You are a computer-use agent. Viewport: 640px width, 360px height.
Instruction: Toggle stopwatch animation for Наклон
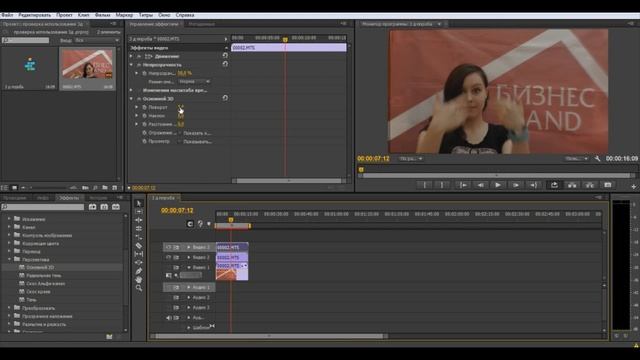tap(144, 116)
